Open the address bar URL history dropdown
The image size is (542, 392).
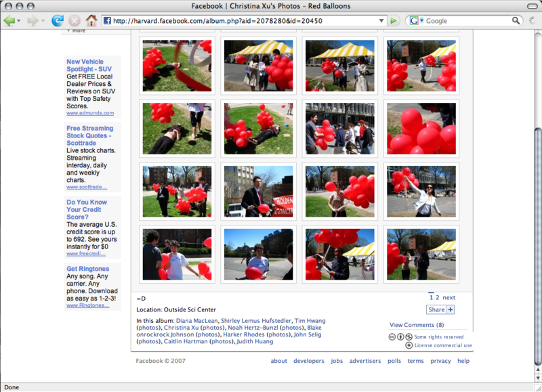coord(381,21)
